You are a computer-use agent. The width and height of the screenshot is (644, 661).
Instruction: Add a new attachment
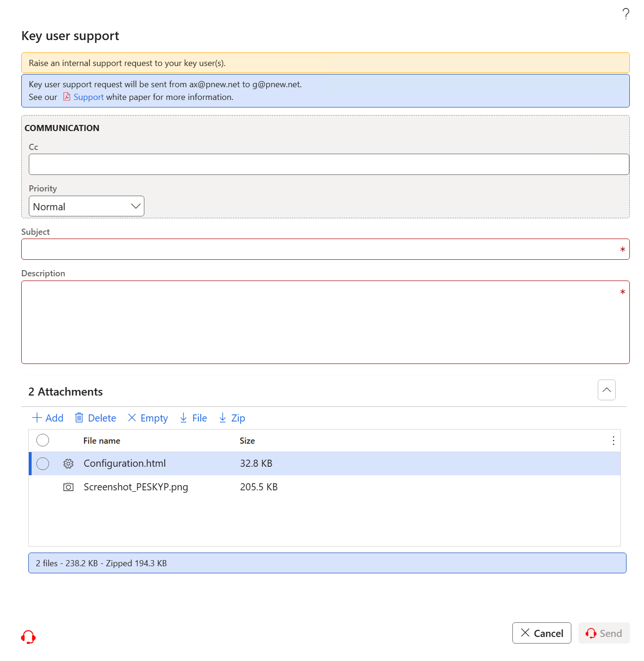point(48,418)
